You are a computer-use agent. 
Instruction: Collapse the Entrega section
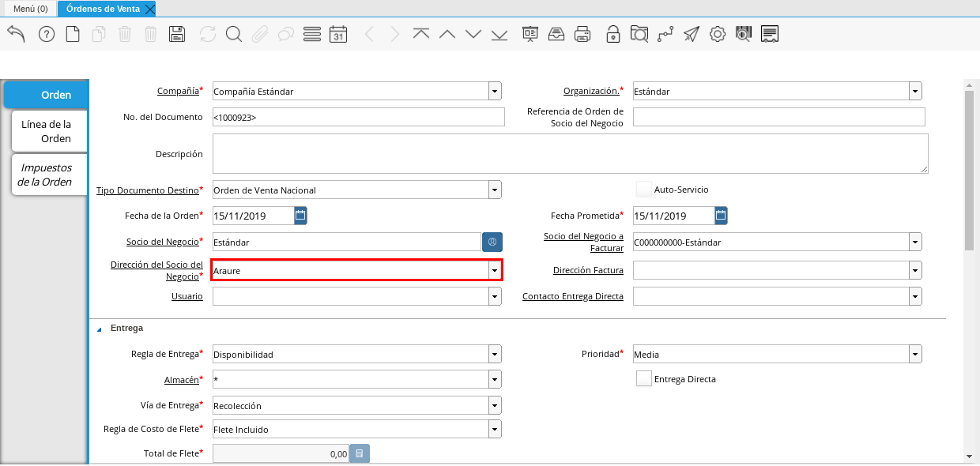(100, 329)
